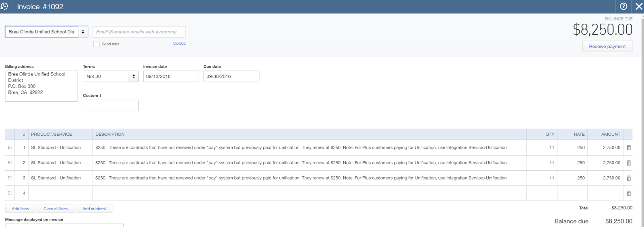Click the recent transactions history icon
The width and height of the screenshot is (644, 227).
coord(4,6)
